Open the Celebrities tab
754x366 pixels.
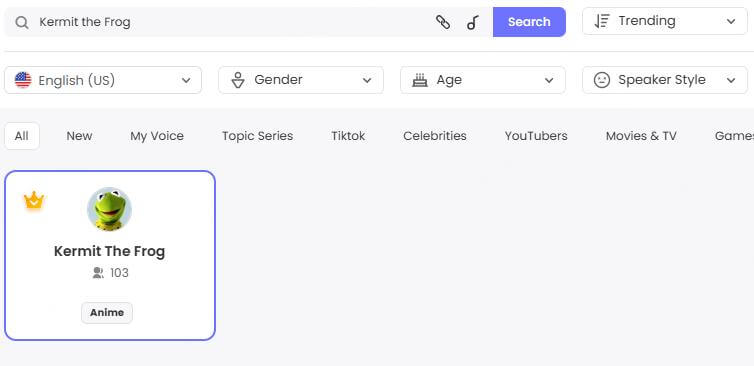click(435, 136)
